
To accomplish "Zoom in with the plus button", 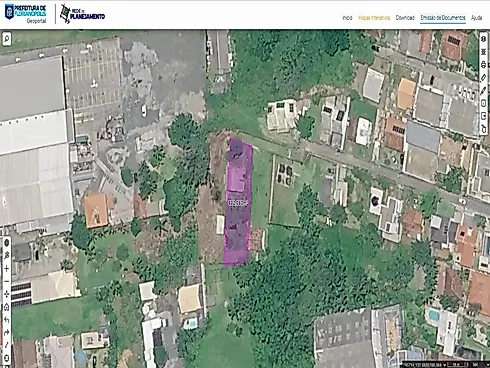I will tap(6, 269).
